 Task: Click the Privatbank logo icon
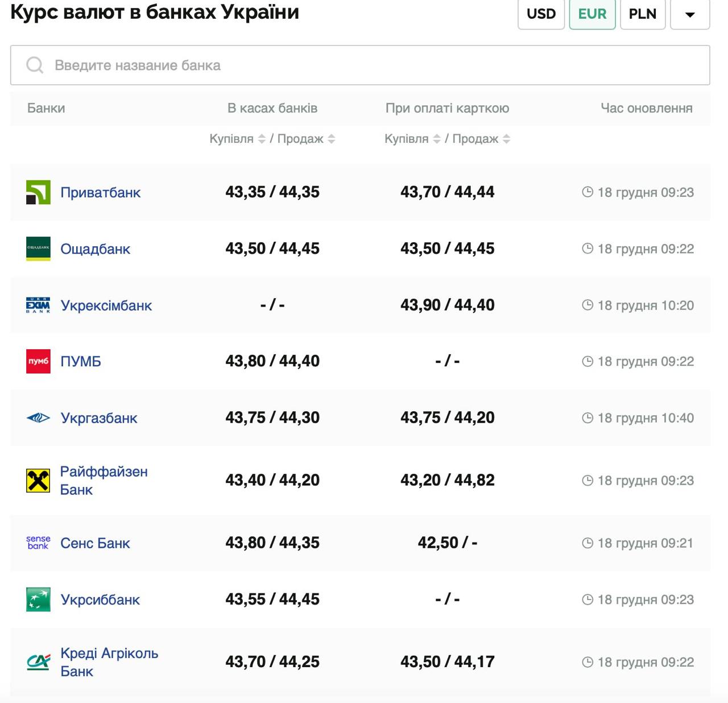(38, 192)
